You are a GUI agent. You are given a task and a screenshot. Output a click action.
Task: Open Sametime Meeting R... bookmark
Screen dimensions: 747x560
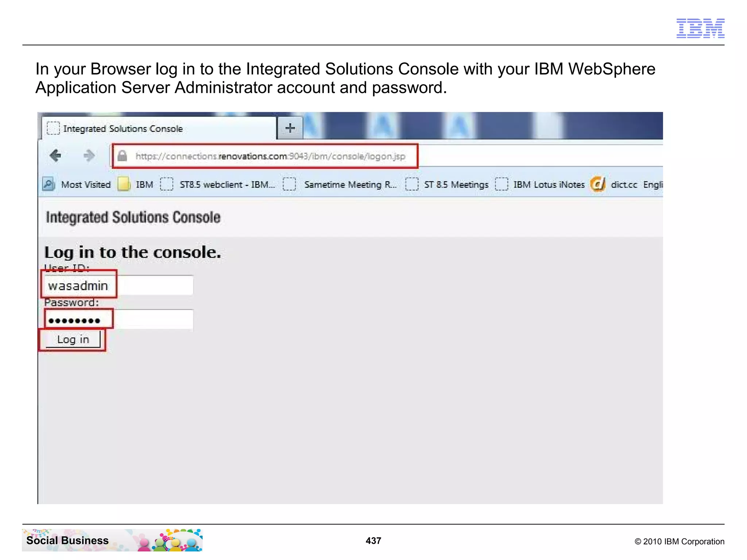coord(340,184)
